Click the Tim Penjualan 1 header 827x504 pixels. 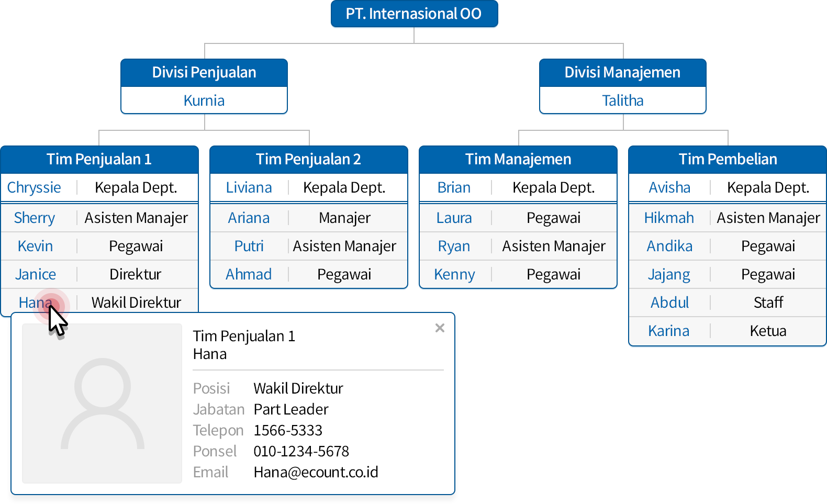(x=99, y=159)
